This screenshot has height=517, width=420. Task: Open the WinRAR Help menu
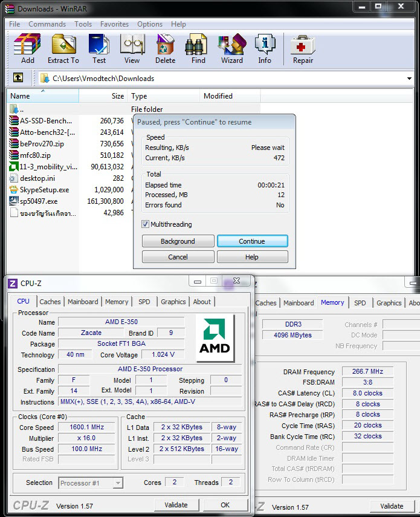pyautogui.click(x=178, y=24)
